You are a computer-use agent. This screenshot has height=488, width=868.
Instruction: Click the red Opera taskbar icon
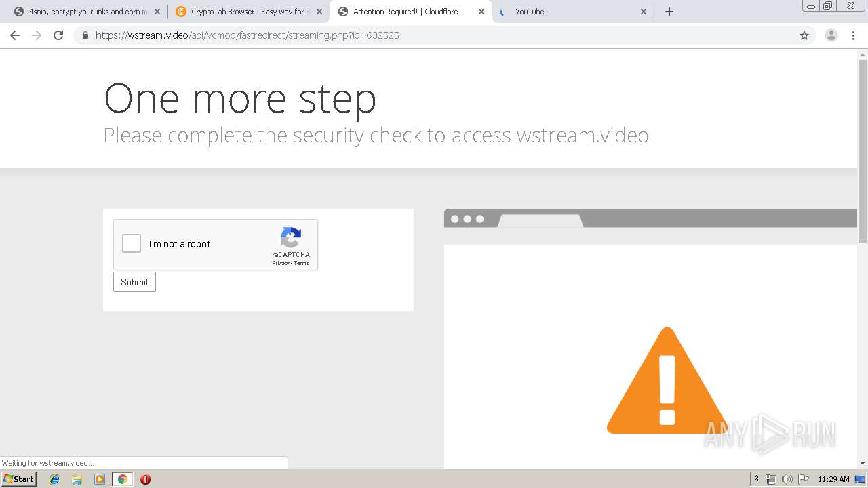(145, 479)
